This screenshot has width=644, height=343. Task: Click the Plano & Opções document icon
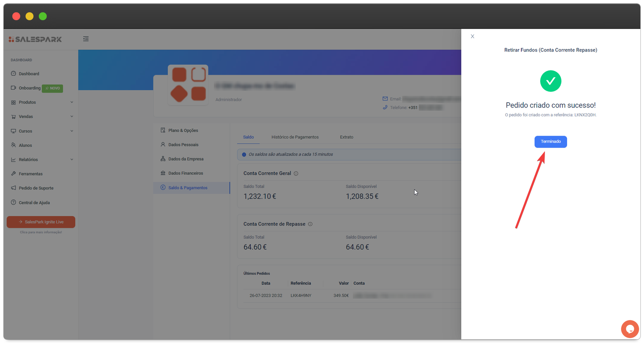tap(163, 130)
